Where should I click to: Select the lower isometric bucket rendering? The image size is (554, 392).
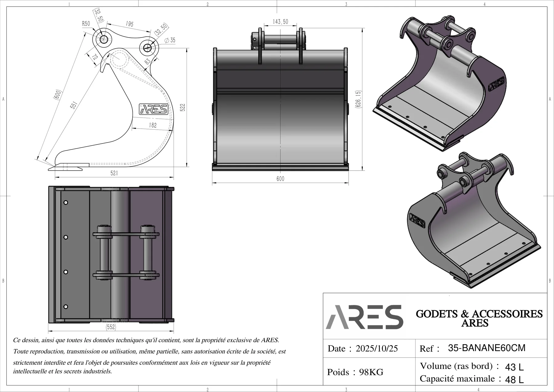(474, 220)
